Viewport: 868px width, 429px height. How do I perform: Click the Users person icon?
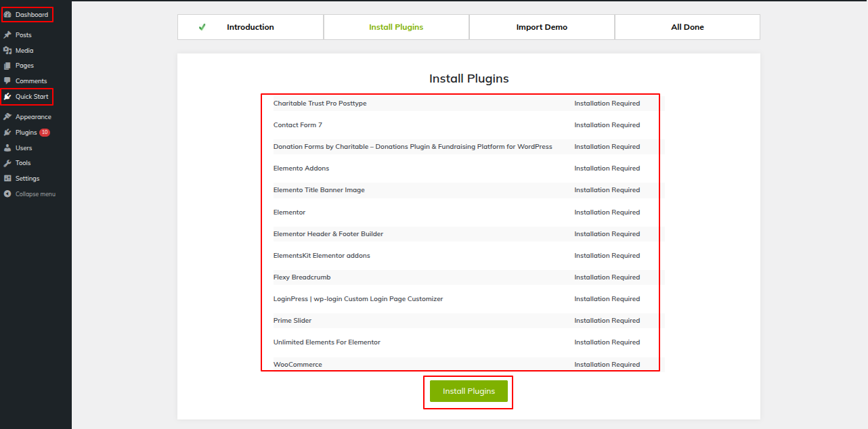point(7,148)
